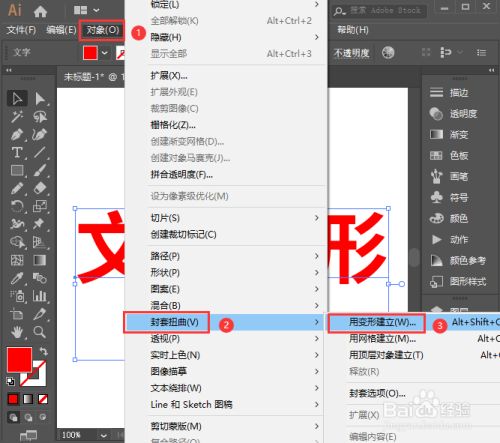Choose the Column Graph tool

[x=40, y=296]
